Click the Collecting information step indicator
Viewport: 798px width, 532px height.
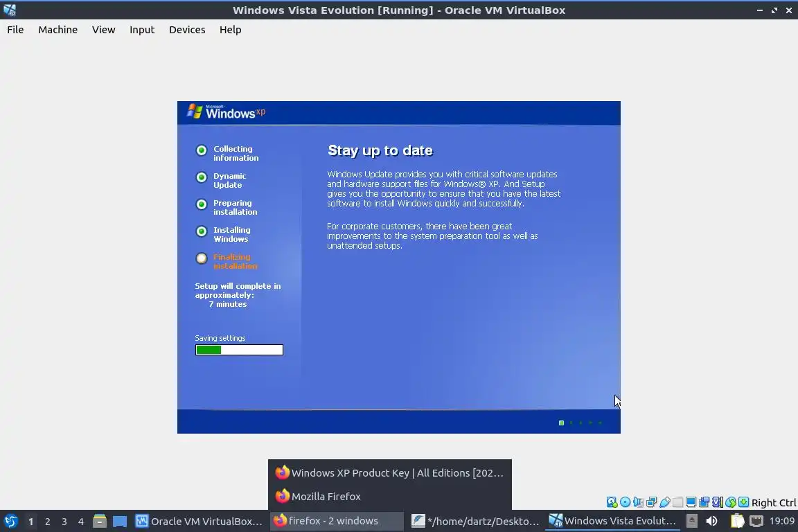(x=202, y=150)
